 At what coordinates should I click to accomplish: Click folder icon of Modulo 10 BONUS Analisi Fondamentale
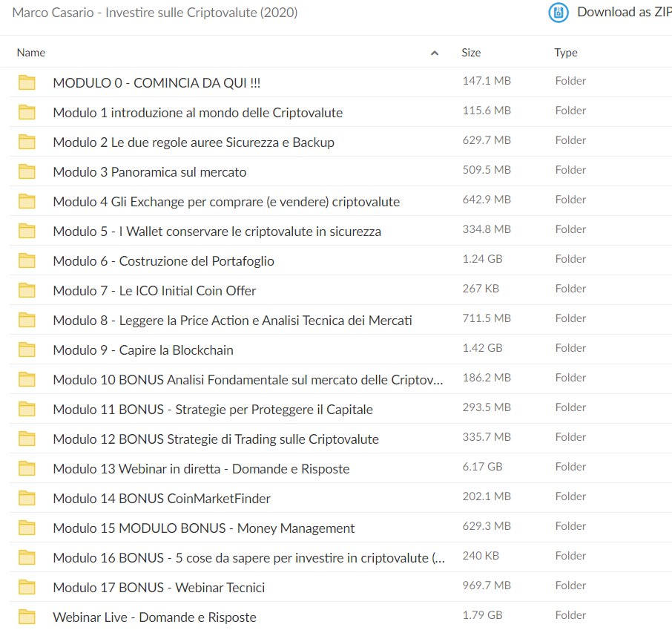(27, 379)
